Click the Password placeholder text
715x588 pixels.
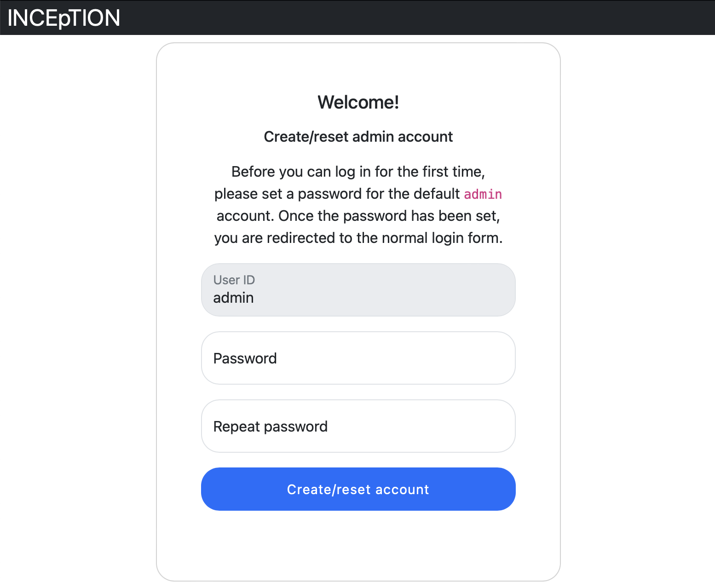(245, 358)
